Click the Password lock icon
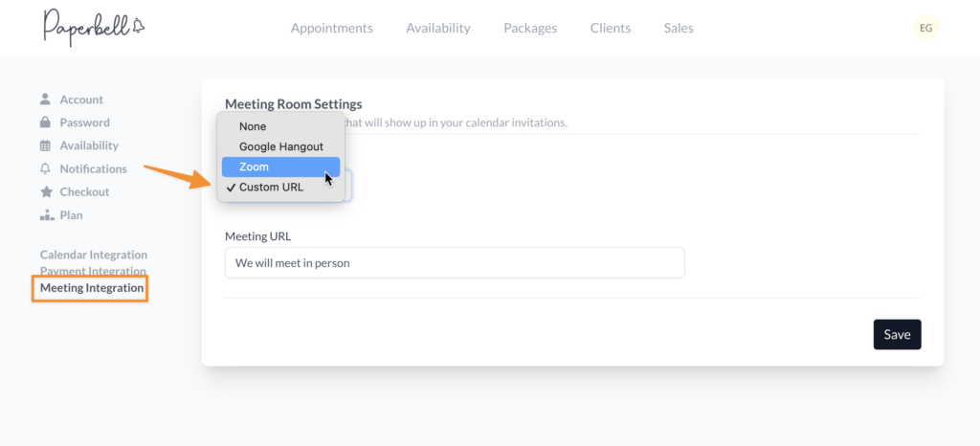Image resolution: width=980 pixels, height=446 pixels. point(45,123)
